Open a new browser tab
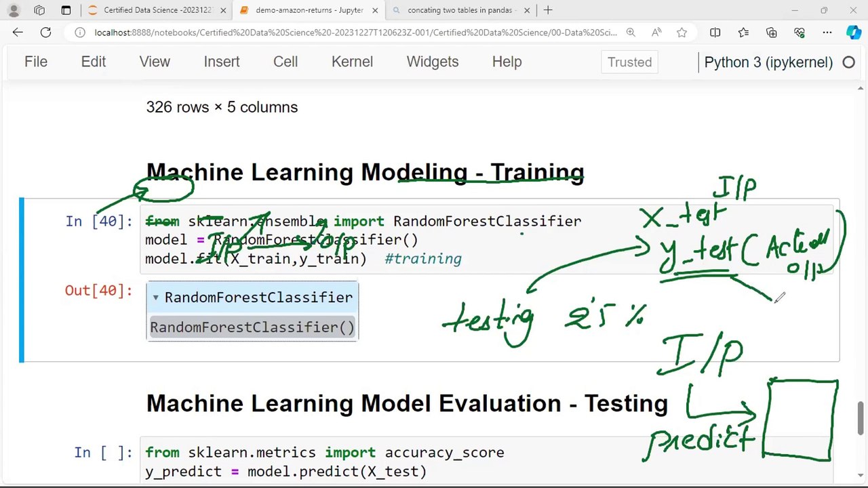This screenshot has height=488, width=868. [x=548, y=10]
